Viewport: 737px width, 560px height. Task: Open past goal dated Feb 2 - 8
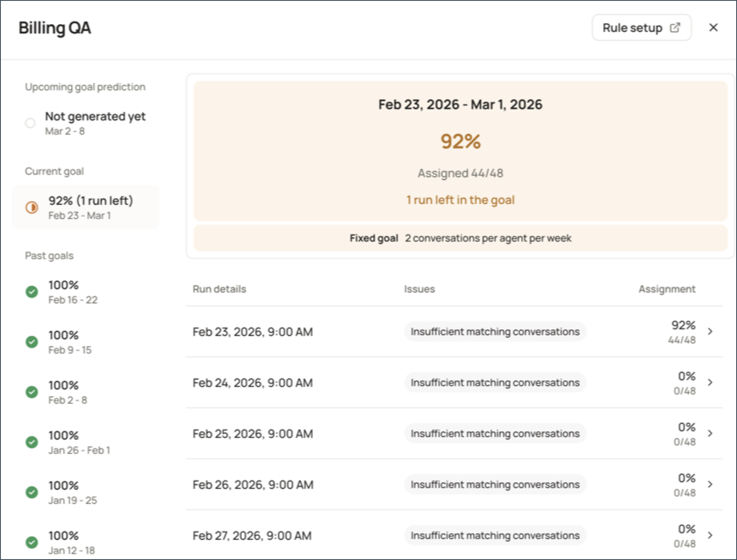[86, 392]
